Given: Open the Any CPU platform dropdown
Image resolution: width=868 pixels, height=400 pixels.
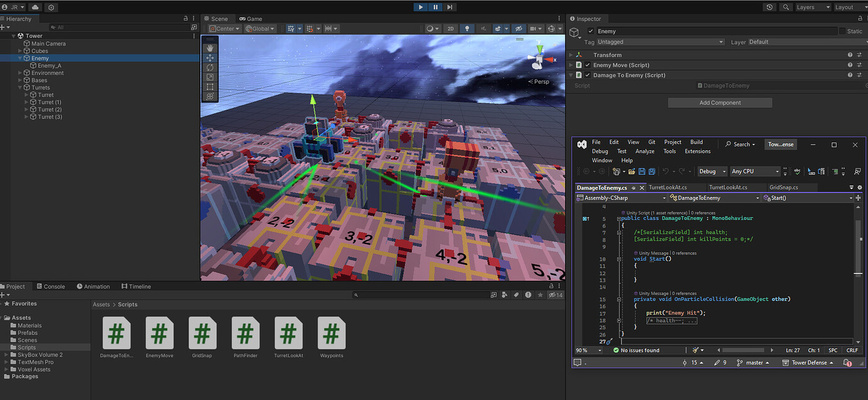Looking at the screenshot, I should [754, 171].
